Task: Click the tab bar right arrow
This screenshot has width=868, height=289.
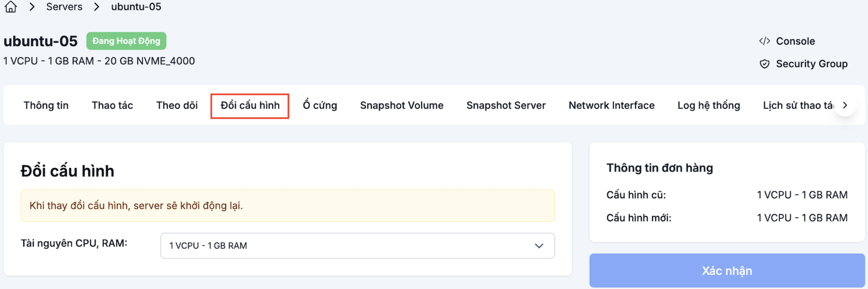Action: coord(845,105)
